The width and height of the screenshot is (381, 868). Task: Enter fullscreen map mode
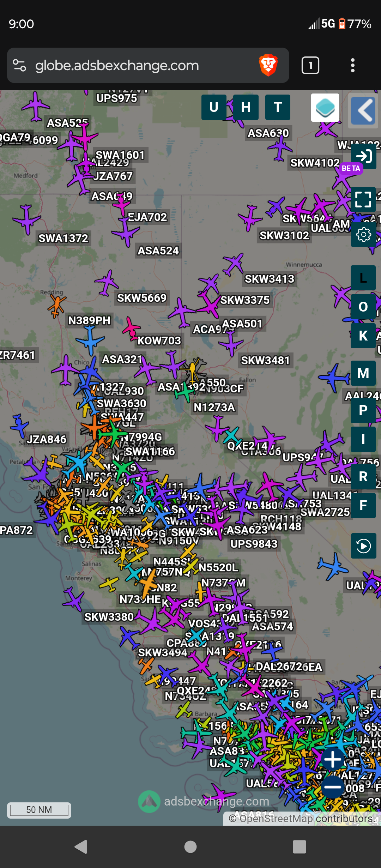tap(363, 199)
